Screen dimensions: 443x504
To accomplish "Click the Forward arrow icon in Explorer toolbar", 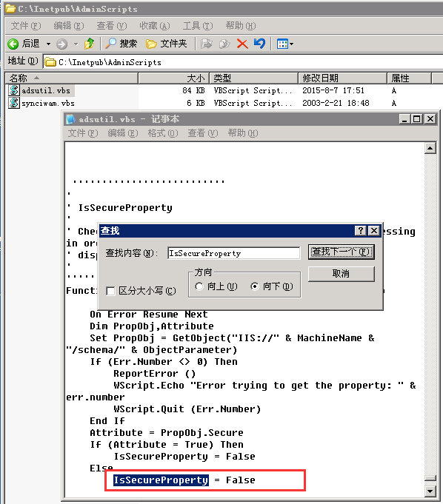I will coord(61,44).
